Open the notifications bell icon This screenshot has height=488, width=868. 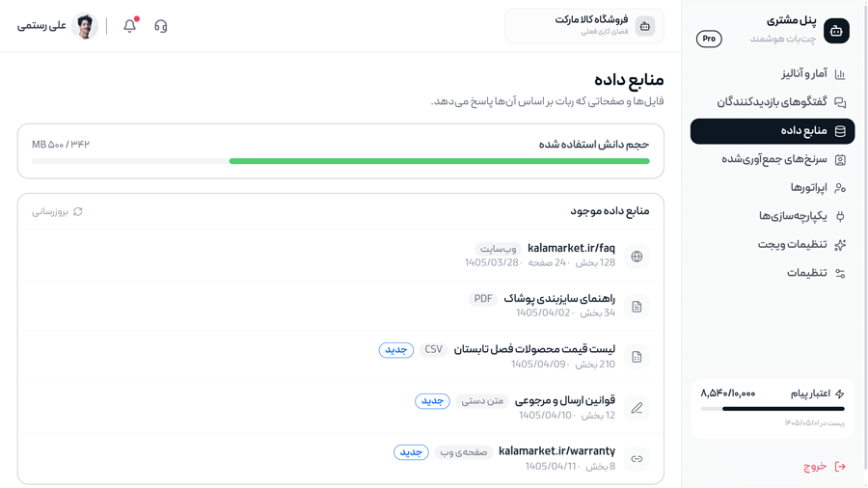pos(130,26)
